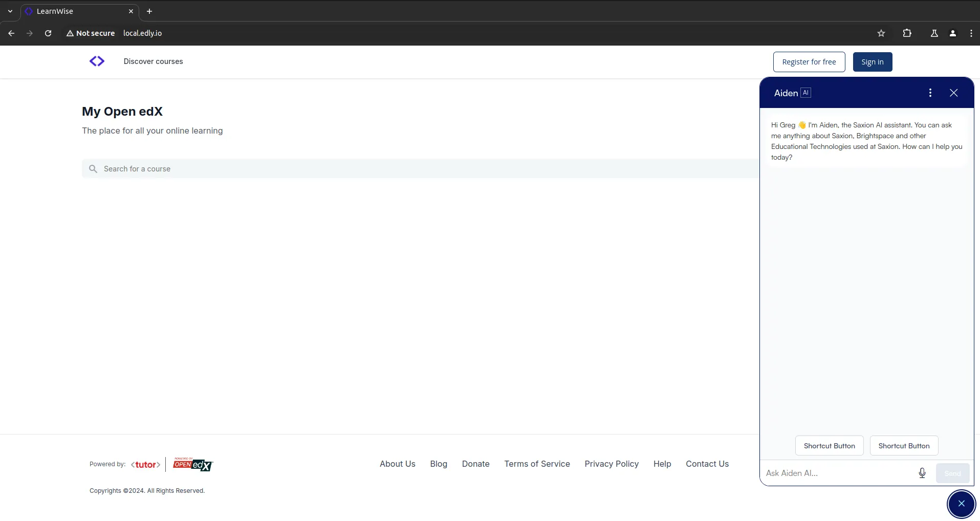Reload the page
This screenshot has width=980, height=521.
48,33
